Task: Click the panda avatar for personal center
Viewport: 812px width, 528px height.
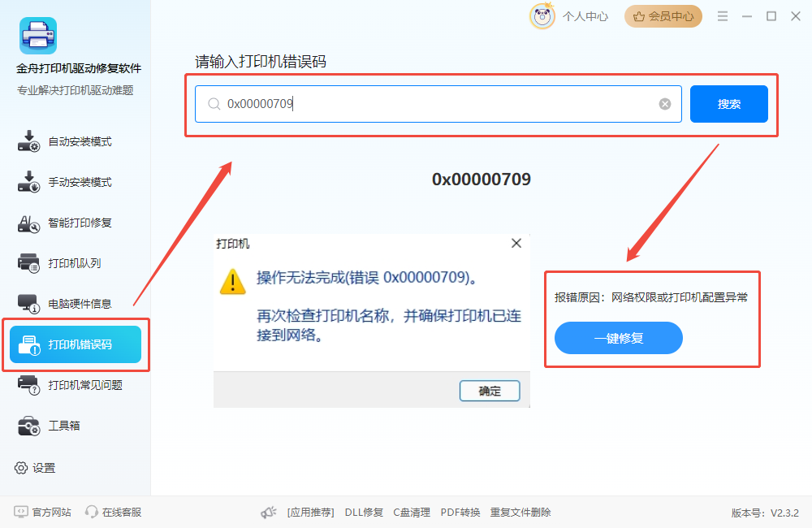Action: pos(542,16)
